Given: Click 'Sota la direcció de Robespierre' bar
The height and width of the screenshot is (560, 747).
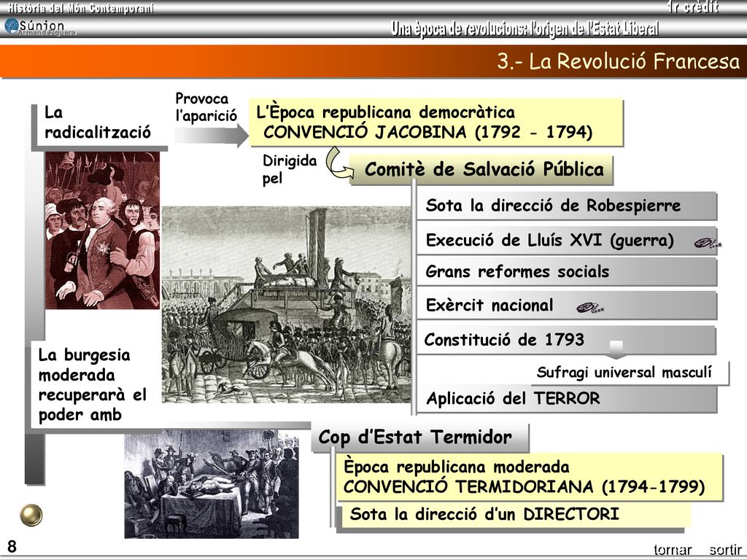Looking at the screenshot, I should 566,206.
